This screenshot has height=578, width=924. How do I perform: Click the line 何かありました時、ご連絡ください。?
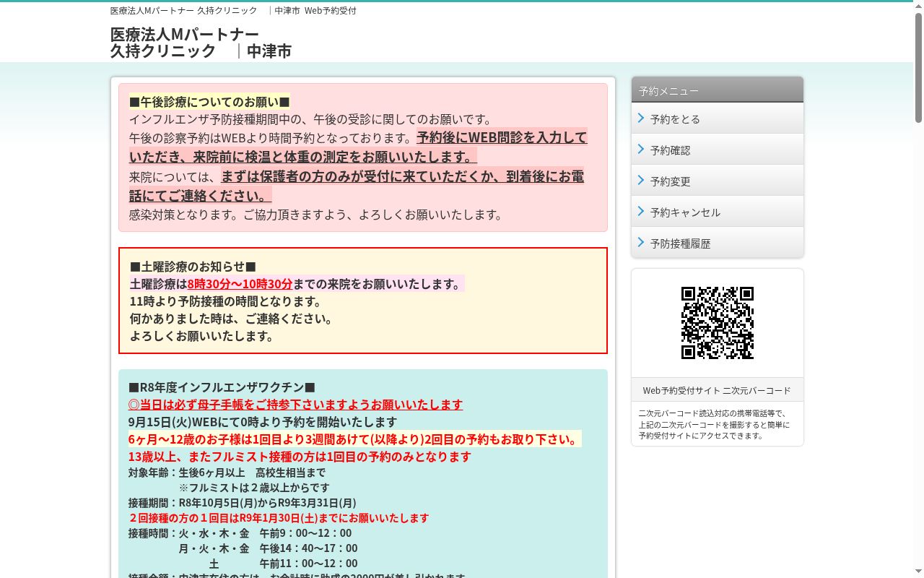(231, 319)
